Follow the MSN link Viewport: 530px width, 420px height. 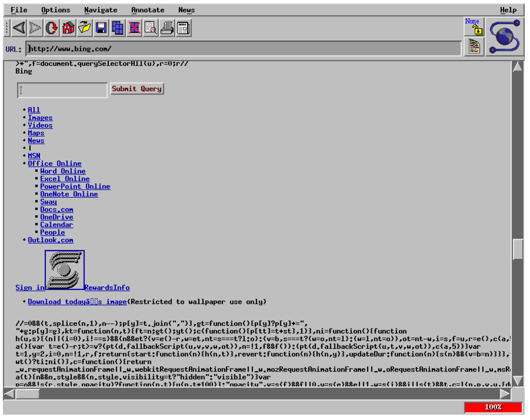[x=34, y=156]
